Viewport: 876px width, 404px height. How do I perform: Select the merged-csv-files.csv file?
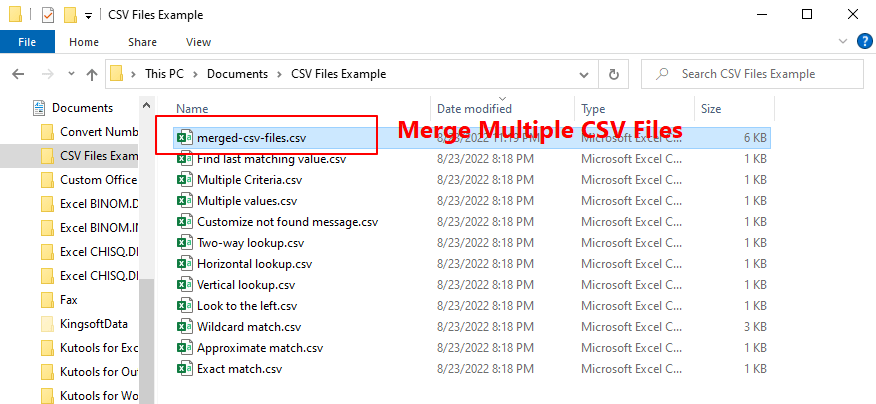[x=251, y=137]
